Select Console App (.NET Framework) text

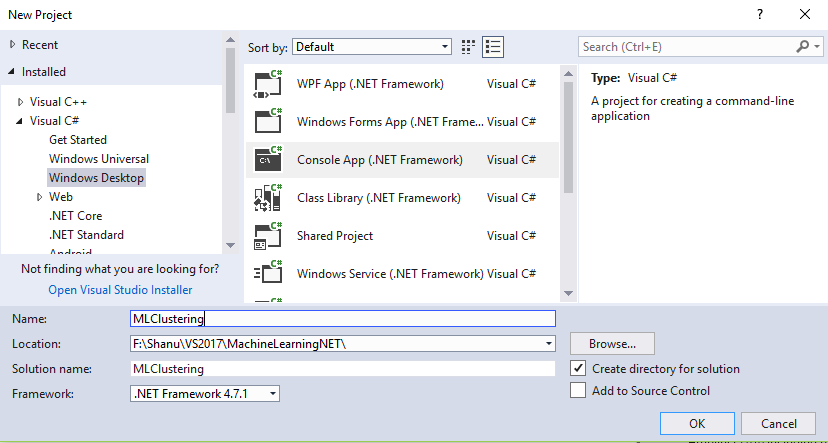coord(380,160)
